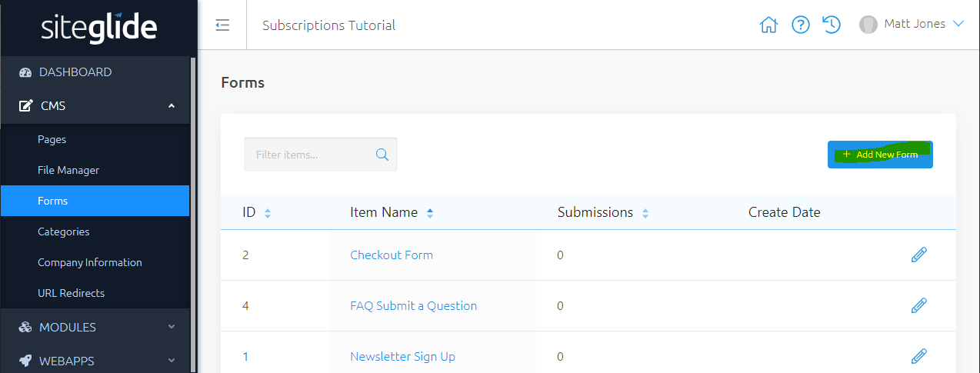Open Pages in the CMS menu
This screenshot has height=373, width=980.
click(52, 139)
